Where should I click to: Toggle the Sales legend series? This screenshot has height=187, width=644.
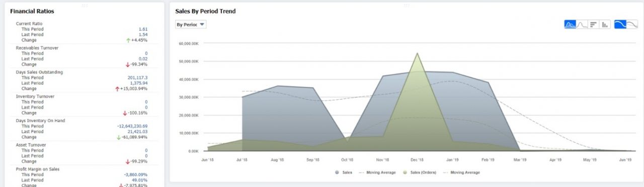coord(344,172)
